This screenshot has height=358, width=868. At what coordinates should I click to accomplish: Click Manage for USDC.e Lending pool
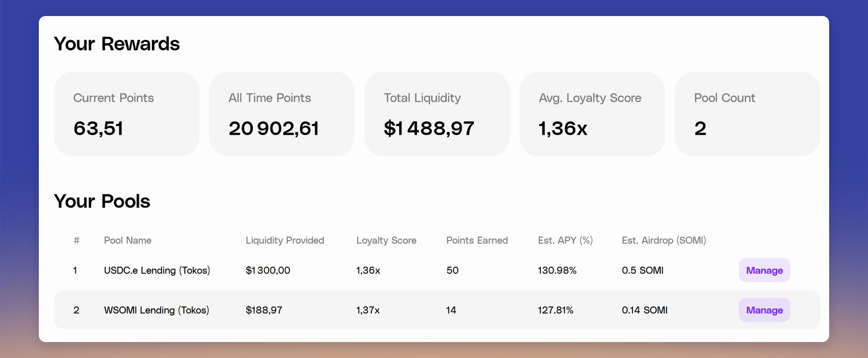764,270
